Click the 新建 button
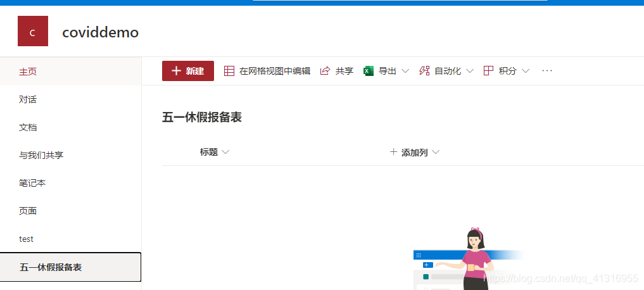 click(188, 71)
